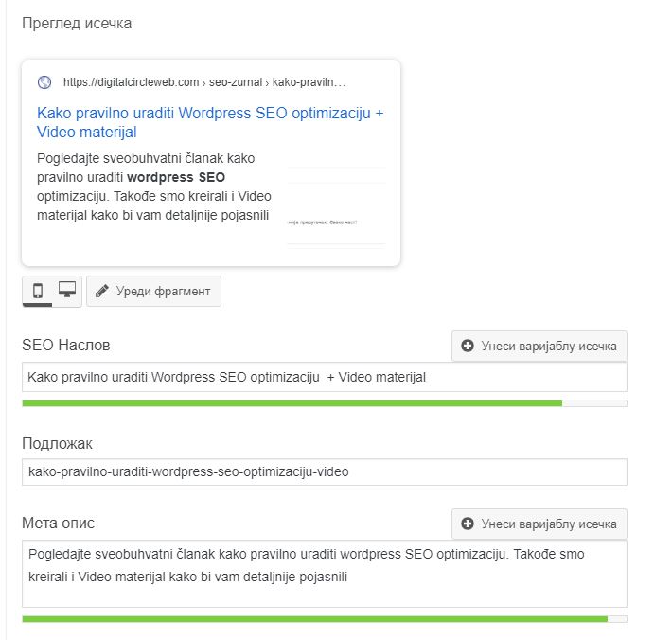Viewport: 672px width, 640px height.
Task: Click the SEO title length progress bar
Action: [324, 403]
